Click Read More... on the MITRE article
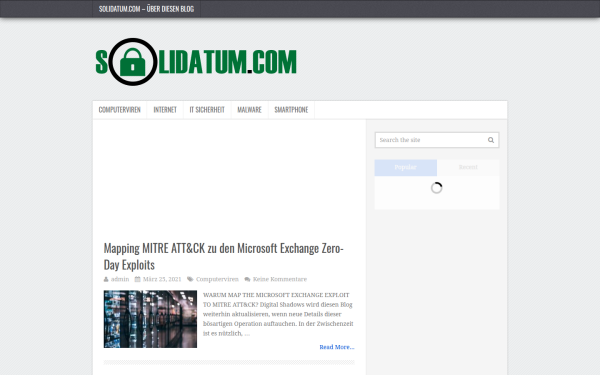 pyautogui.click(x=337, y=347)
